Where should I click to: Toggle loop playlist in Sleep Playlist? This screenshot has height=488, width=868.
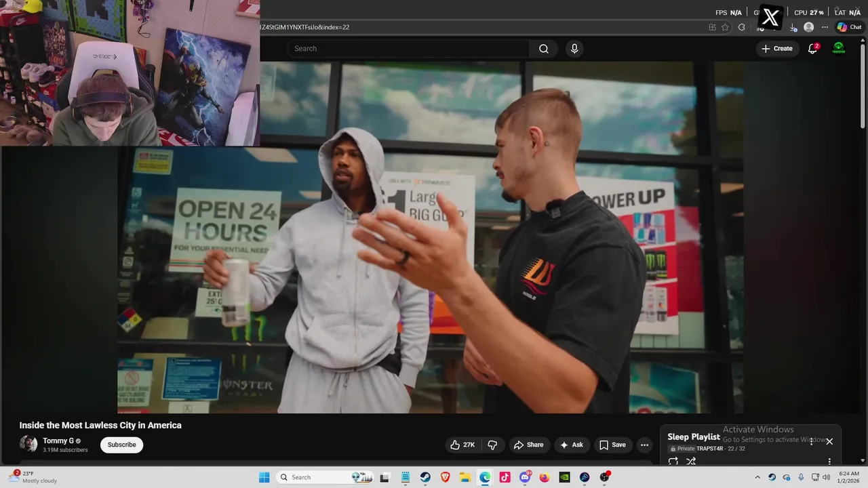673,461
